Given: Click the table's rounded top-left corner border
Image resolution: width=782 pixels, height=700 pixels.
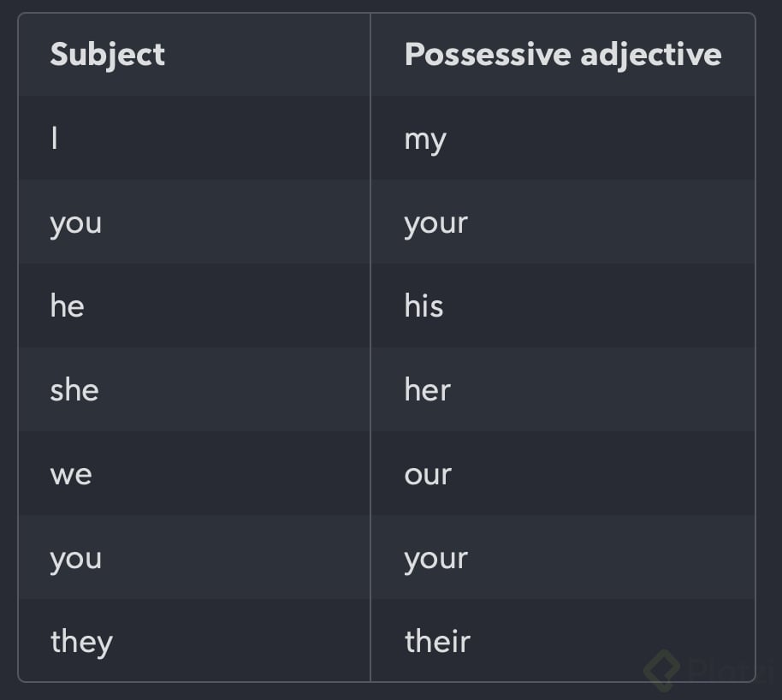Looking at the screenshot, I should (x=21, y=16).
